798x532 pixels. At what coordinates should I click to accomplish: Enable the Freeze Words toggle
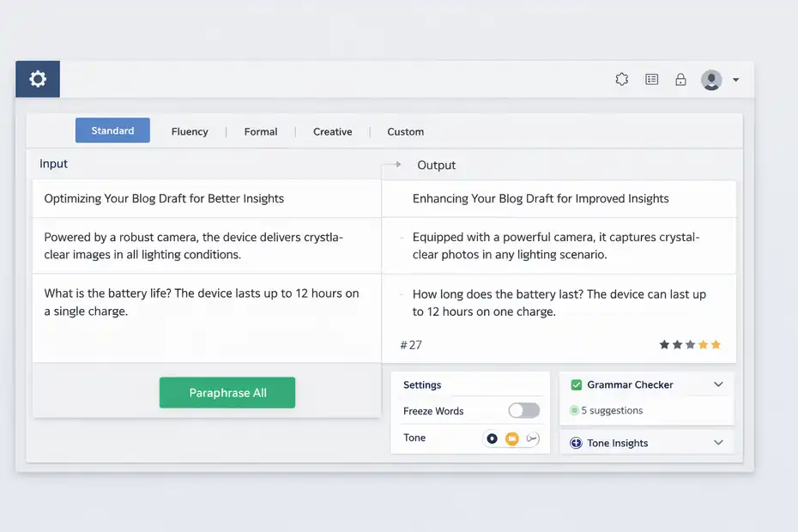coord(523,411)
